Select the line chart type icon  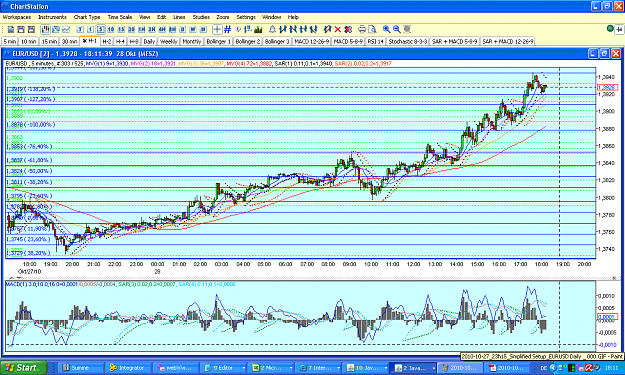pyautogui.click(x=66, y=29)
